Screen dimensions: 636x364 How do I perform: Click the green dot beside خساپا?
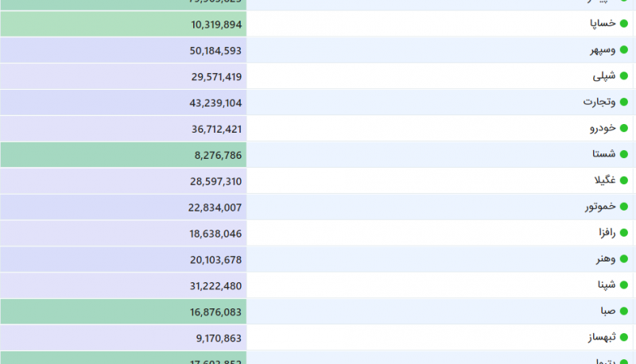[624, 24]
